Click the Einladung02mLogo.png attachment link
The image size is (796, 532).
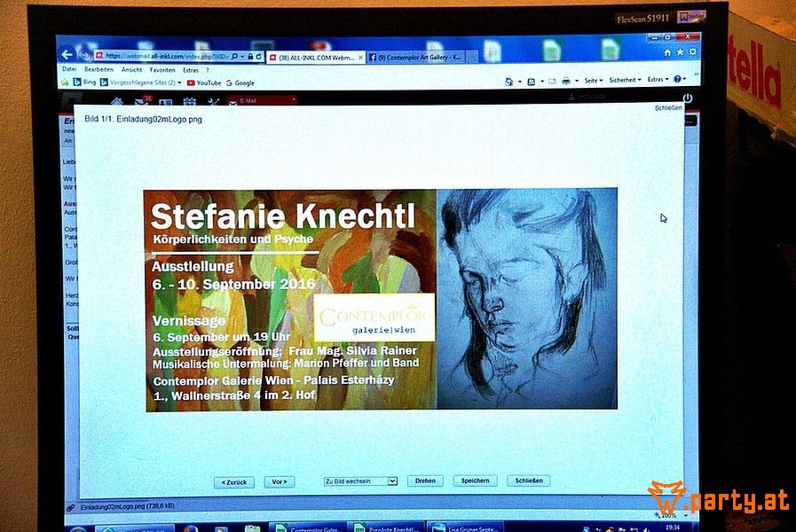point(128,506)
